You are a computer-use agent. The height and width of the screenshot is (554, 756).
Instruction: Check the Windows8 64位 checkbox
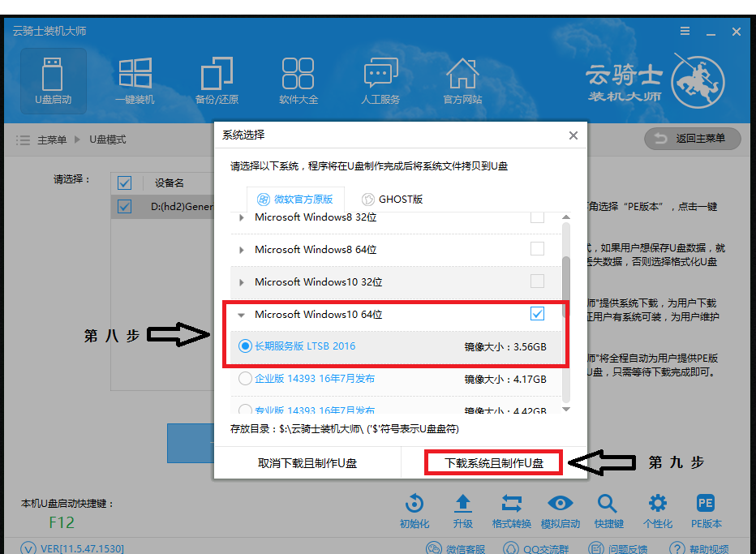tap(537, 249)
